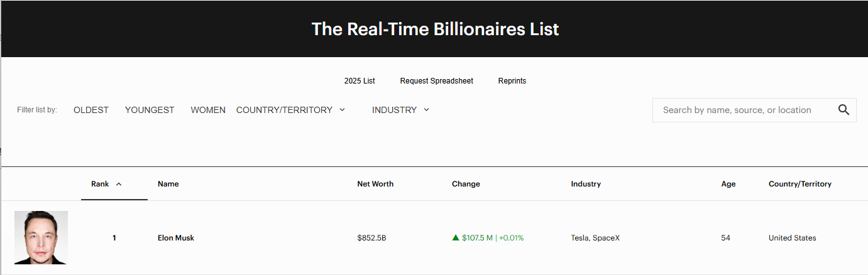Click Elon Musk's portrait thumbnail
This screenshot has height=275, width=868.
tap(41, 237)
